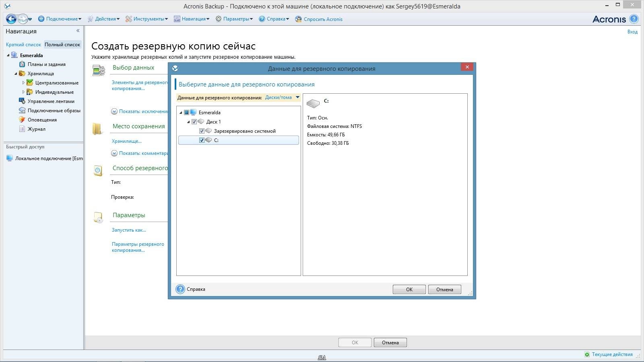Image resolution: width=644 pixels, height=362 pixels.
Task: Click the Forward navigation arrow icon
Action: 23,19
